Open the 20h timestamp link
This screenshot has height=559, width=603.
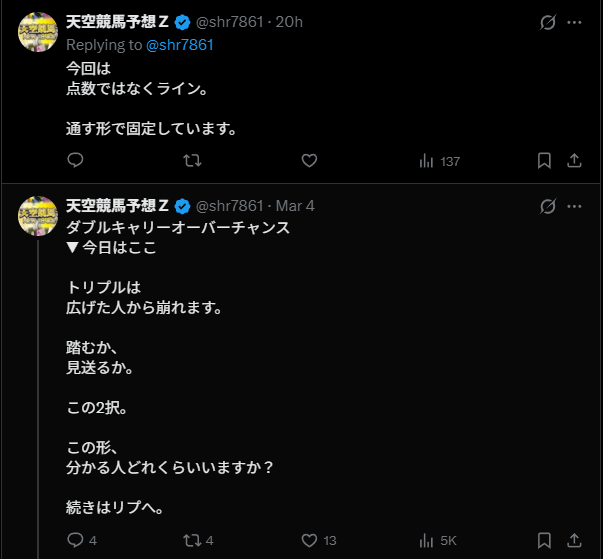tap(291, 22)
